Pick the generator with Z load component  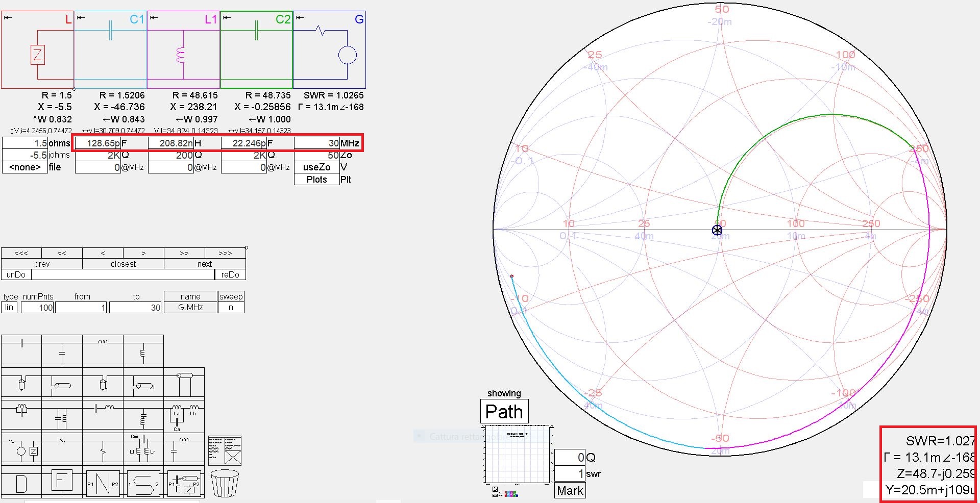(21, 448)
